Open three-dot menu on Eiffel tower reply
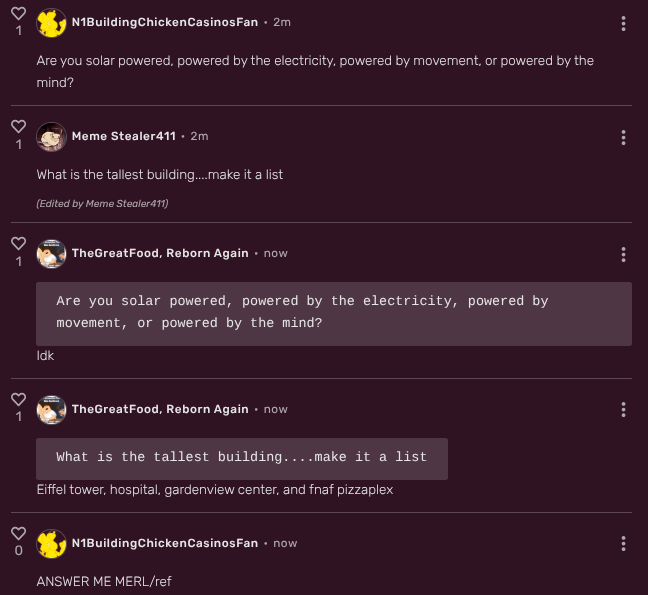The width and height of the screenshot is (648, 595). pos(623,409)
